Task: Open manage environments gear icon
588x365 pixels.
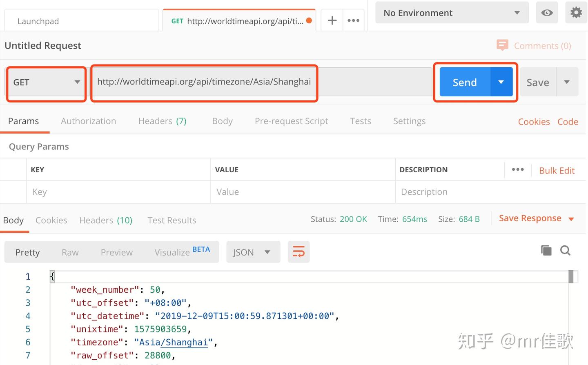Action: click(576, 13)
